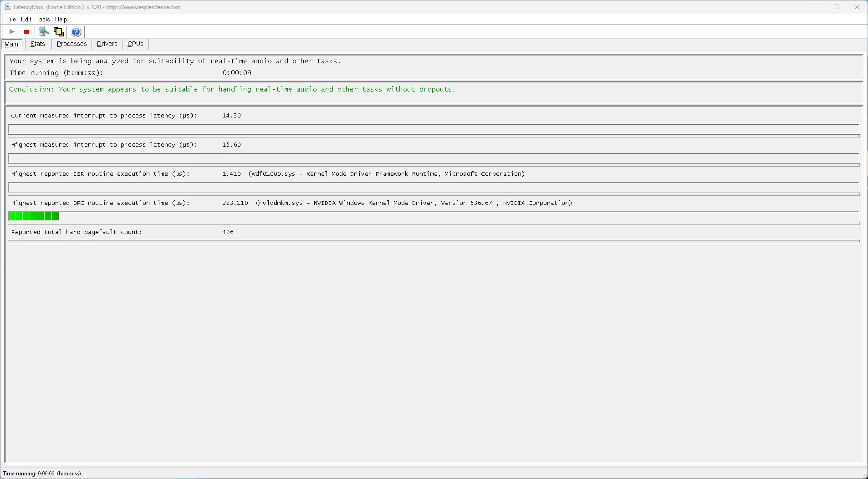
Task: Click the highest latency value 15.60
Action: coord(231,145)
